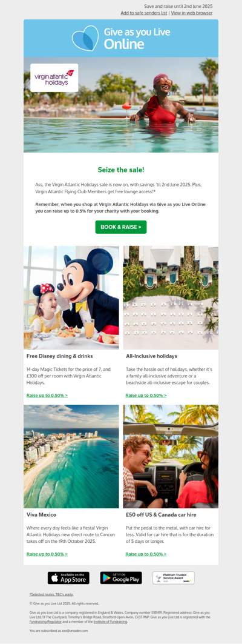Open the View in web browser link
This screenshot has height=644, width=242.
click(192, 13)
